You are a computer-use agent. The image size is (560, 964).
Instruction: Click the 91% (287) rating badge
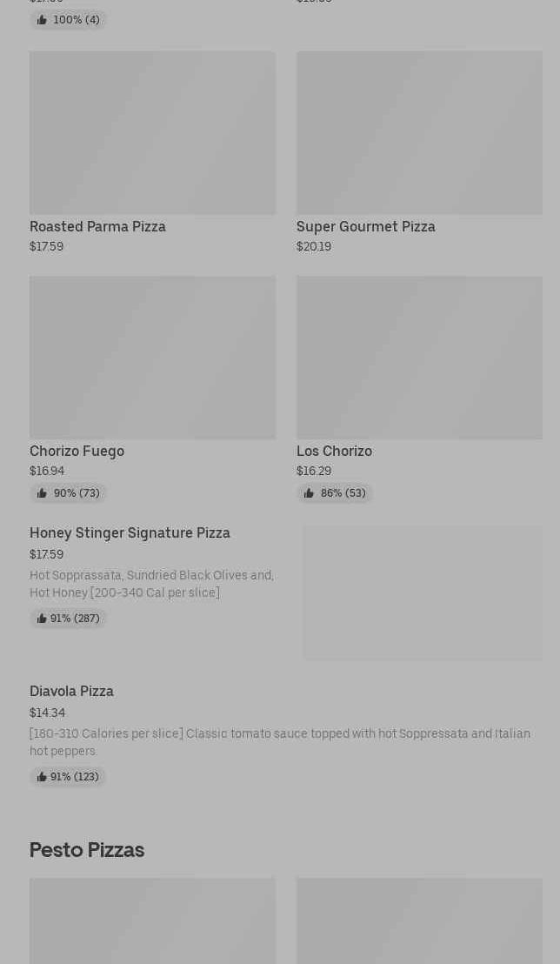68,619
